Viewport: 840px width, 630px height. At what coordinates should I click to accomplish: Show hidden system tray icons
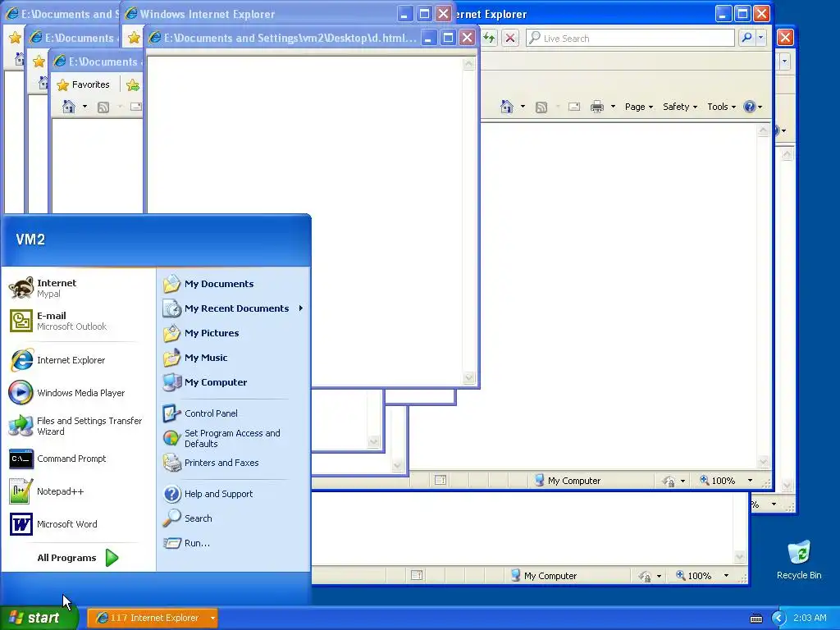pyautogui.click(x=778, y=618)
